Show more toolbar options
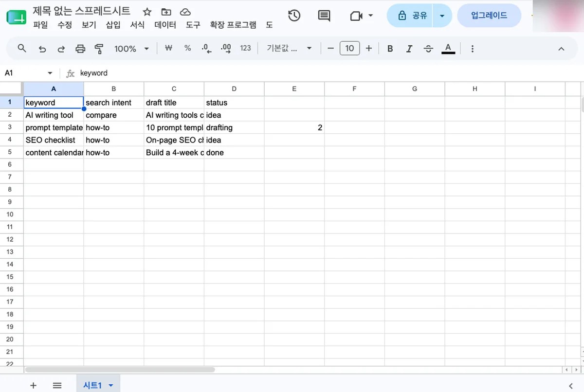The width and height of the screenshot is (584, 392). click(472, 49)
